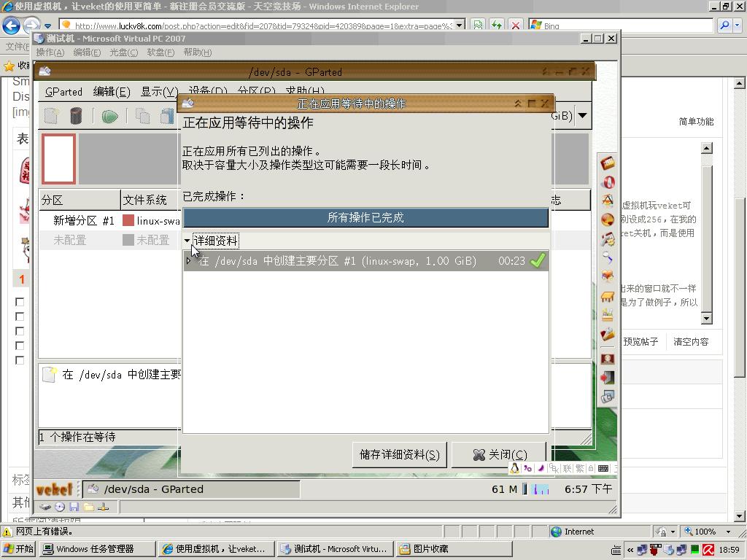Click the Opera browser icon in veket side panel
Image resolution: width=747 pixels, height=560 pixels.
608,182
